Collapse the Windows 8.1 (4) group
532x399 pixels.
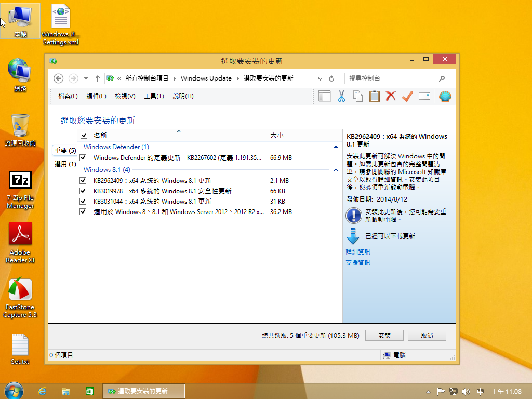[336, 170]
